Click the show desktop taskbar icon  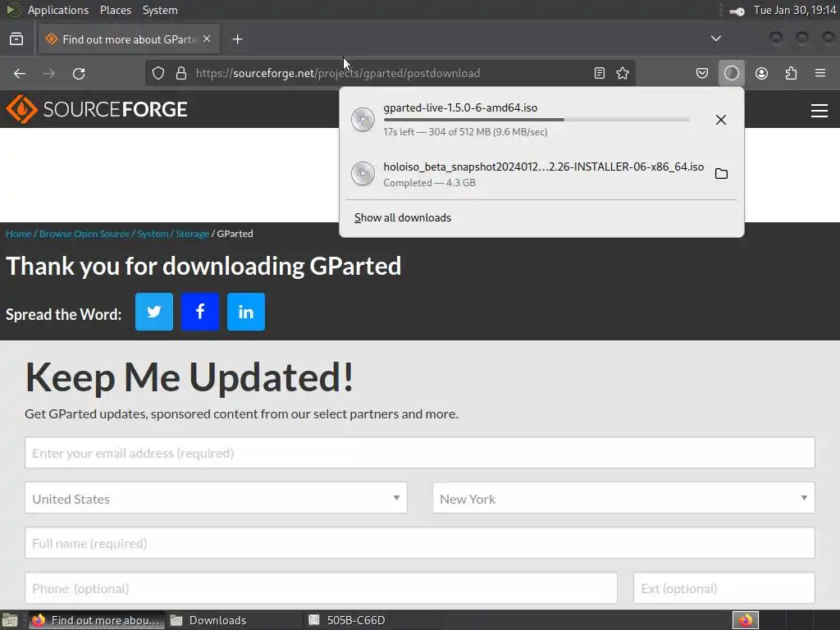pyautogui.click(x=10, y=620)
